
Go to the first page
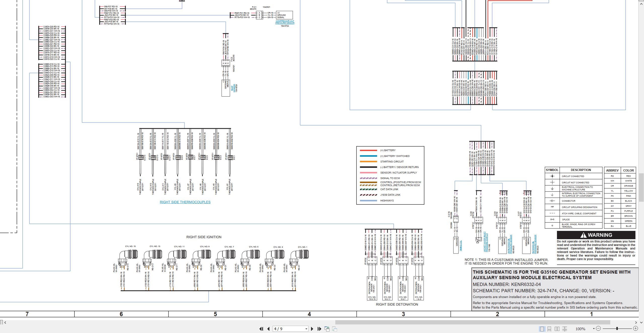(261, 329)
